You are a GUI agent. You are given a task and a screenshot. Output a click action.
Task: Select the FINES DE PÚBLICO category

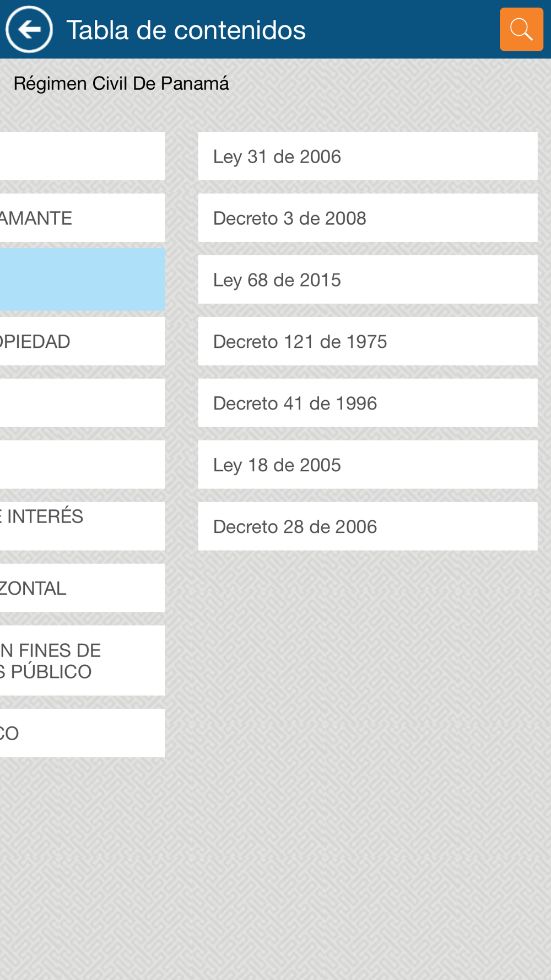[83, 660]
